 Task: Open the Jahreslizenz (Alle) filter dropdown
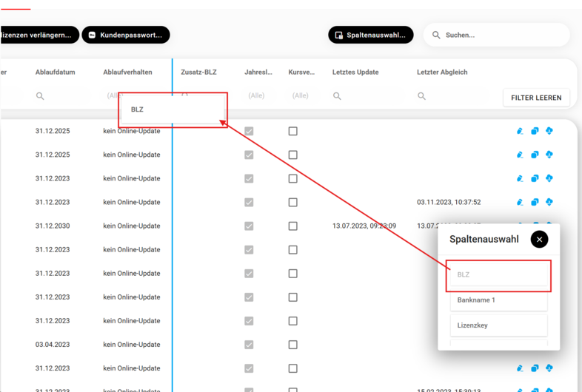coord(256,96)
